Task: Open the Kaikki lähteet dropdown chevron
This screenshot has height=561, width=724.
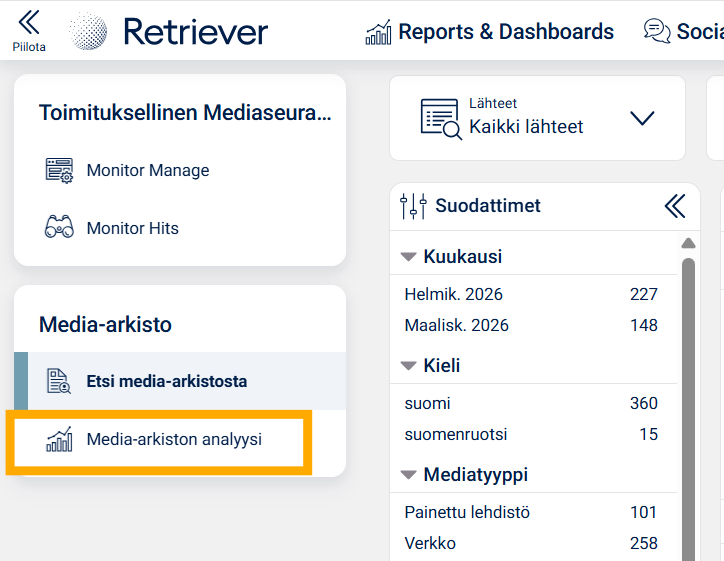Action: tap(642, 118)
